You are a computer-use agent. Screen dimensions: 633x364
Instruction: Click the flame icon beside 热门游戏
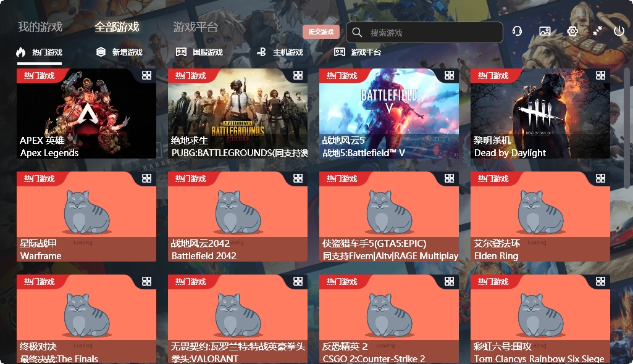[x=20, y=52]
